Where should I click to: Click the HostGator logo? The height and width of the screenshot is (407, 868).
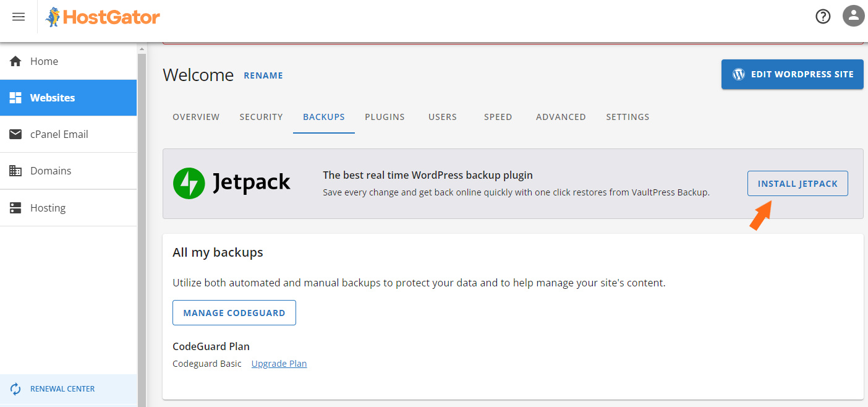point(102,17)
